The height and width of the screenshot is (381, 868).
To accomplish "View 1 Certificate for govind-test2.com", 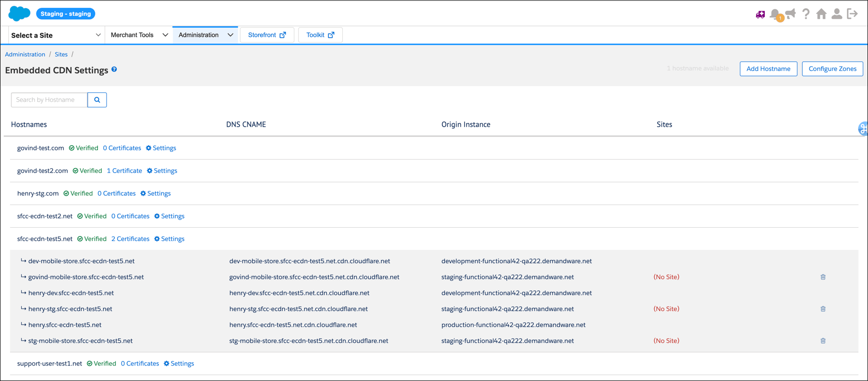I will tap(124, 171).
